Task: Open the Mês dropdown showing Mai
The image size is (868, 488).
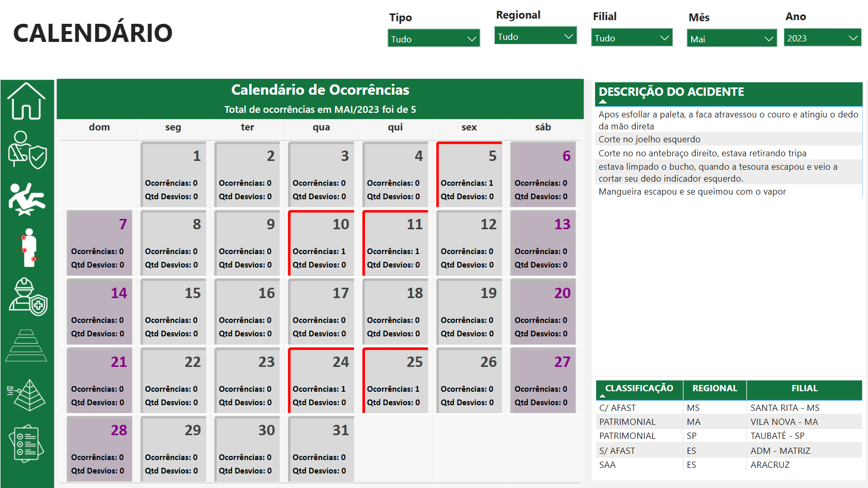Action: 732,39
